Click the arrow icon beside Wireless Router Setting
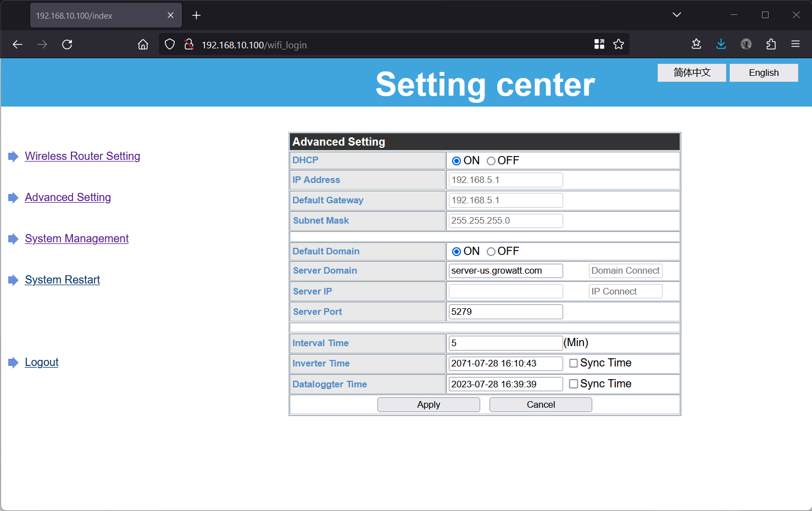Screen dimensions: 812x511 point(13,156)
